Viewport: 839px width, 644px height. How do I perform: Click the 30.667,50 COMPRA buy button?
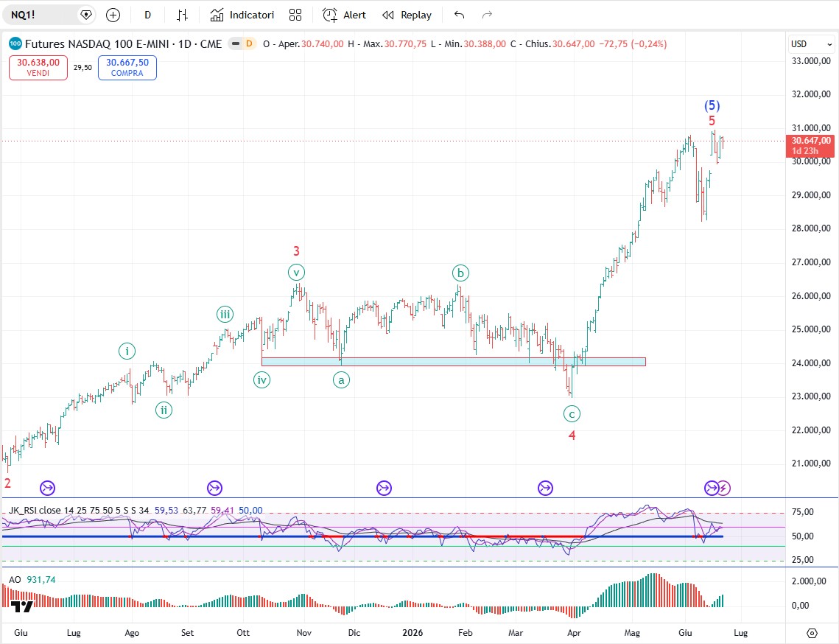127,68
